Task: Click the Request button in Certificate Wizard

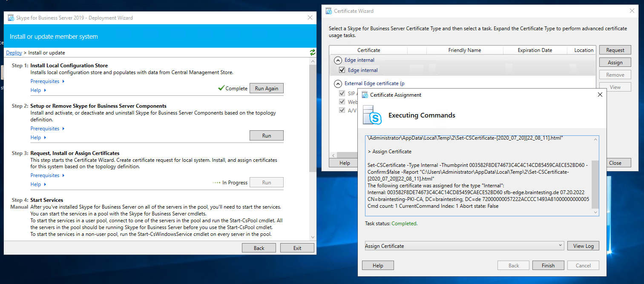Action: (615, 50)
